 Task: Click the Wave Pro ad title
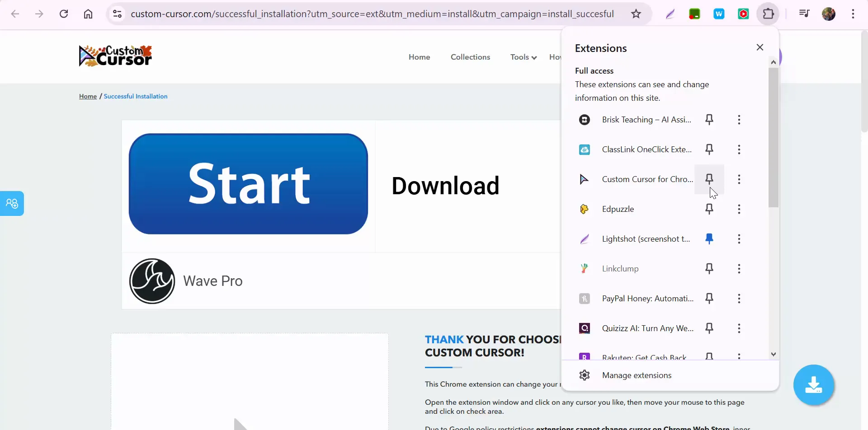tap(213, 281)
